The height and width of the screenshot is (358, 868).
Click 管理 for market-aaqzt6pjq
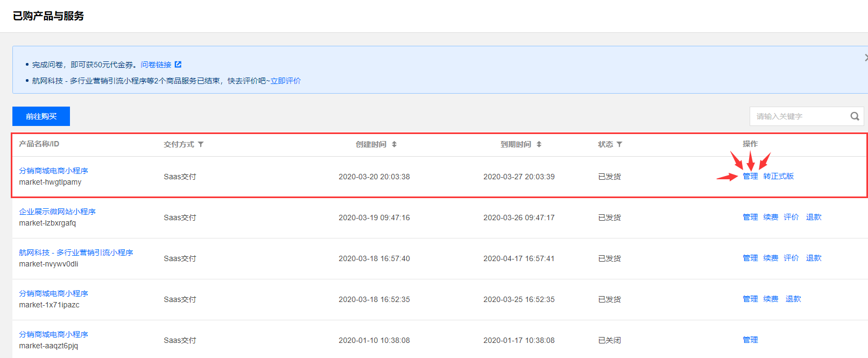(750, 340)
